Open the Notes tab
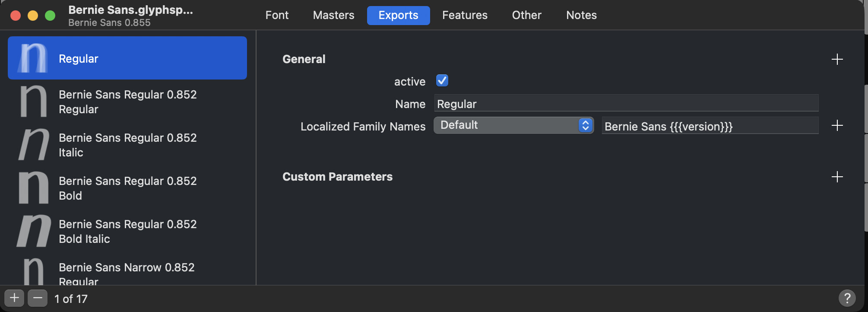868x312 pixels. coord(581,16)
